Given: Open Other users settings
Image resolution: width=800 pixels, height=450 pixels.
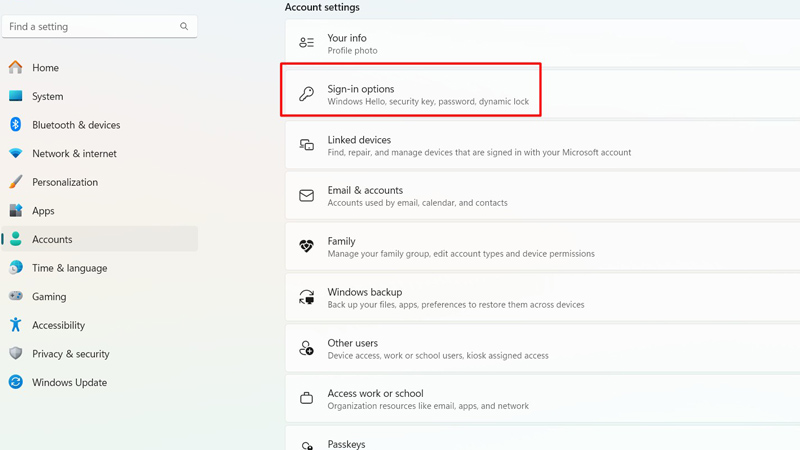Looking at the screenshot, I should (x=542, y=348).
